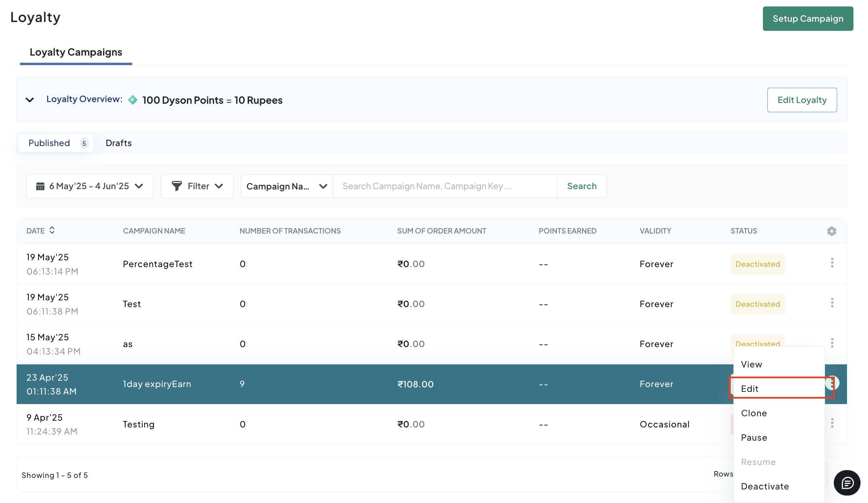Viewport: 868px width, 503px height.
Task: Open the Campaign Name search-type dropdown
Action: click(x=287, y=186)
